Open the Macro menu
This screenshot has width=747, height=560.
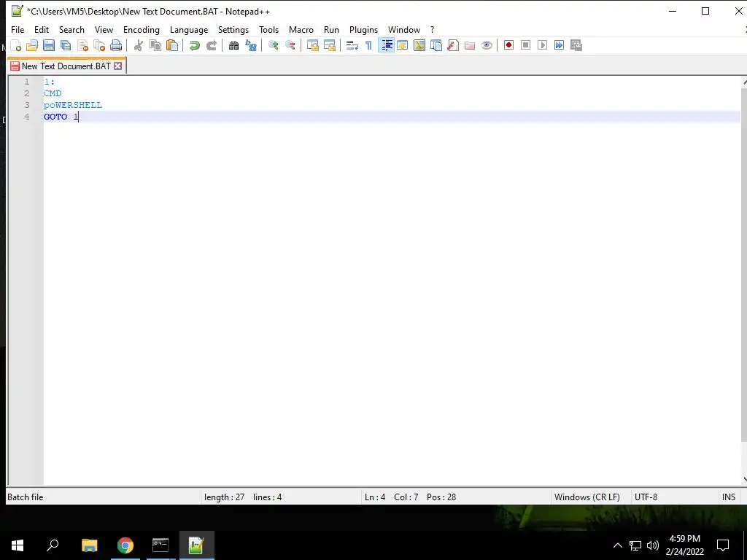(x=301, y=29)
